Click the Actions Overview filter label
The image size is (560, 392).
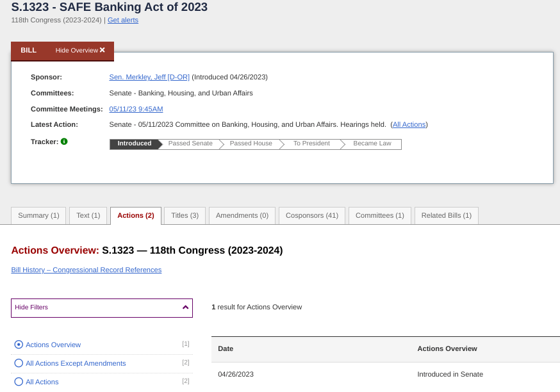[53, 345]
